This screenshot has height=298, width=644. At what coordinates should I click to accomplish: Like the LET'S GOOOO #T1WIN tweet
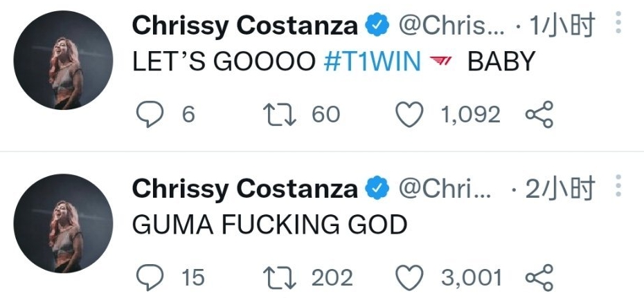[409, 115]
